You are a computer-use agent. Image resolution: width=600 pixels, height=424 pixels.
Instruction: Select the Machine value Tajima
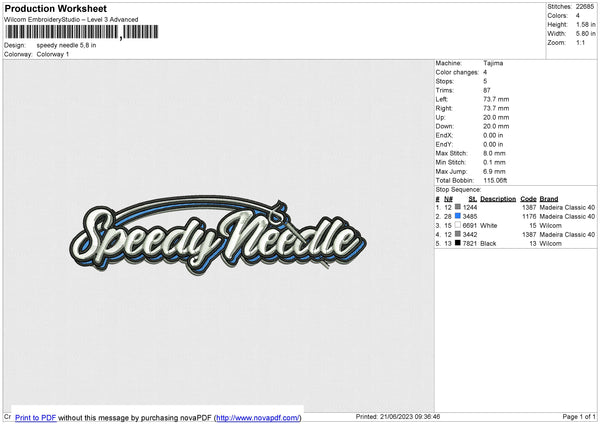point(493,63)
